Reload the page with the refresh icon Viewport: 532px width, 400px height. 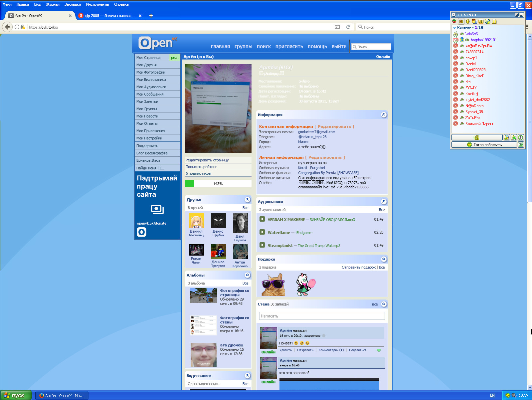click(348, 27)
